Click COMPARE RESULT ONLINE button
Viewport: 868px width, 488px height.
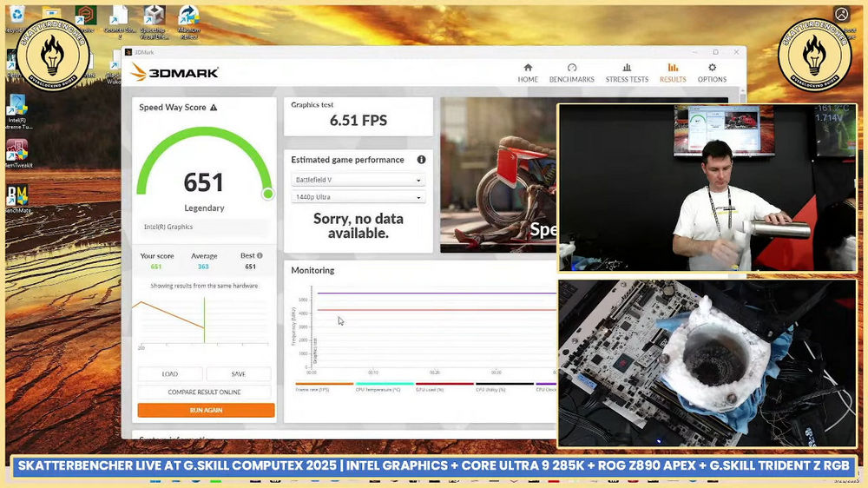[204, 392]
